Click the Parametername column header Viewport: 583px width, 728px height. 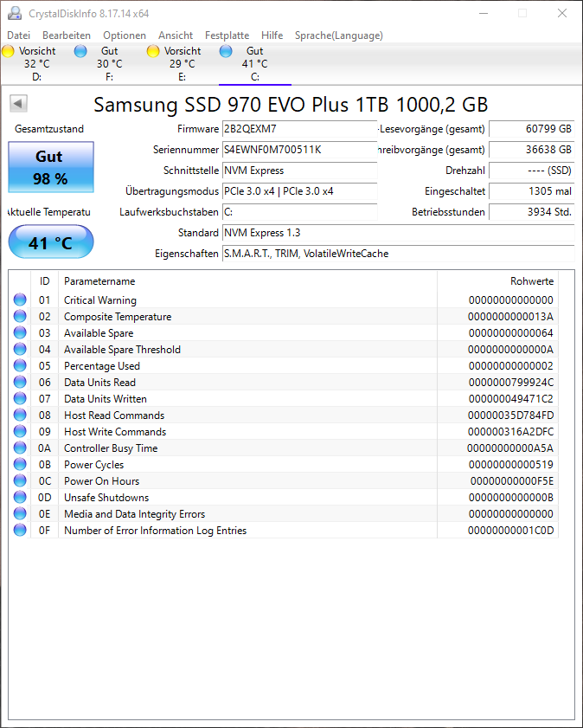pos(247,281)
